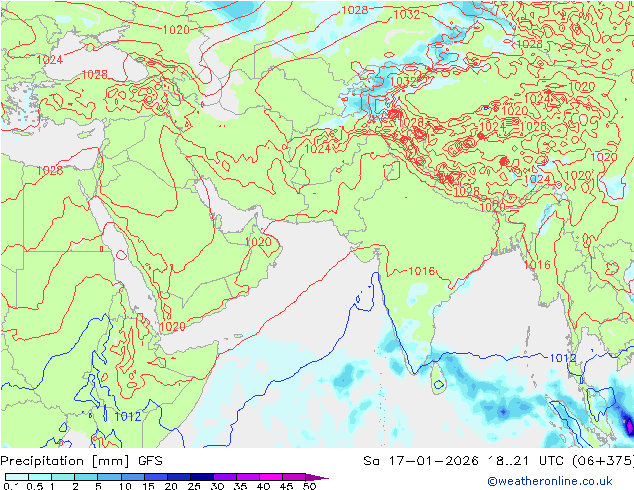Click the '1028' isobar label over the Black Sea
The height and width of the screenshot is (490, 634).
(95, 74)
